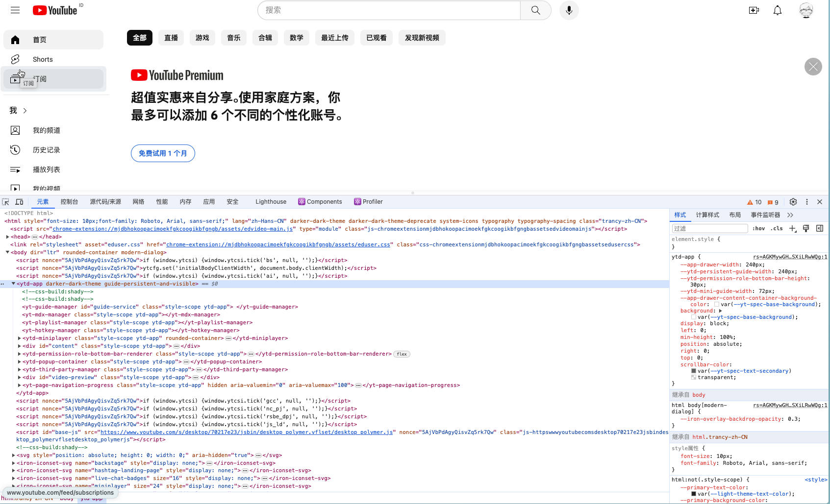Collapse the ytd-app element node
The width and height of the screenshot is (830, 504).
[x=13, y=284]
